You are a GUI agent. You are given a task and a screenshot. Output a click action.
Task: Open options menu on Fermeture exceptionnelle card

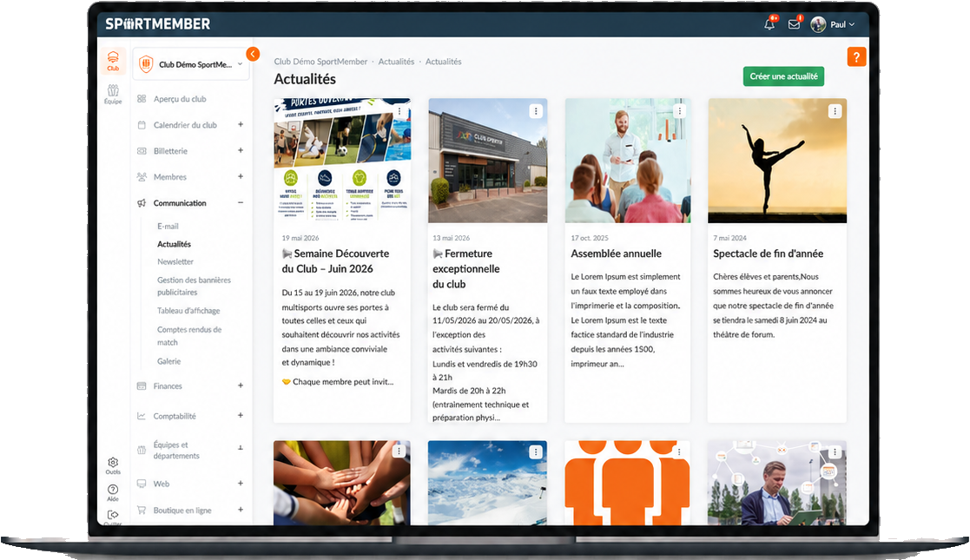[x=536, y=111]
